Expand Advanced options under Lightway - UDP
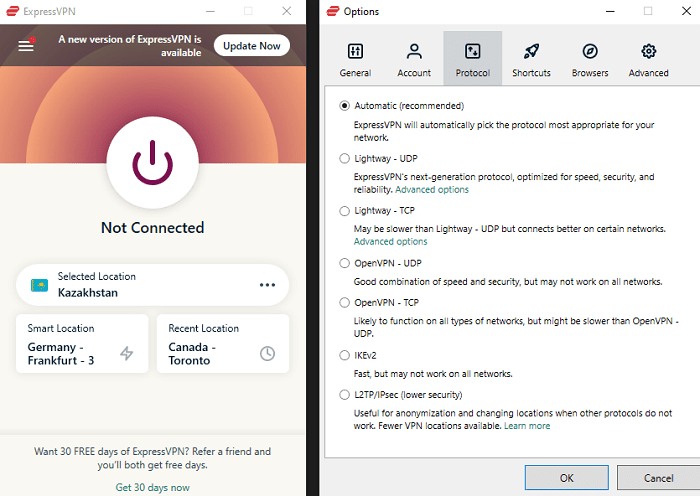Viewport: 700px width, 496px height. (x=432, y=190)
